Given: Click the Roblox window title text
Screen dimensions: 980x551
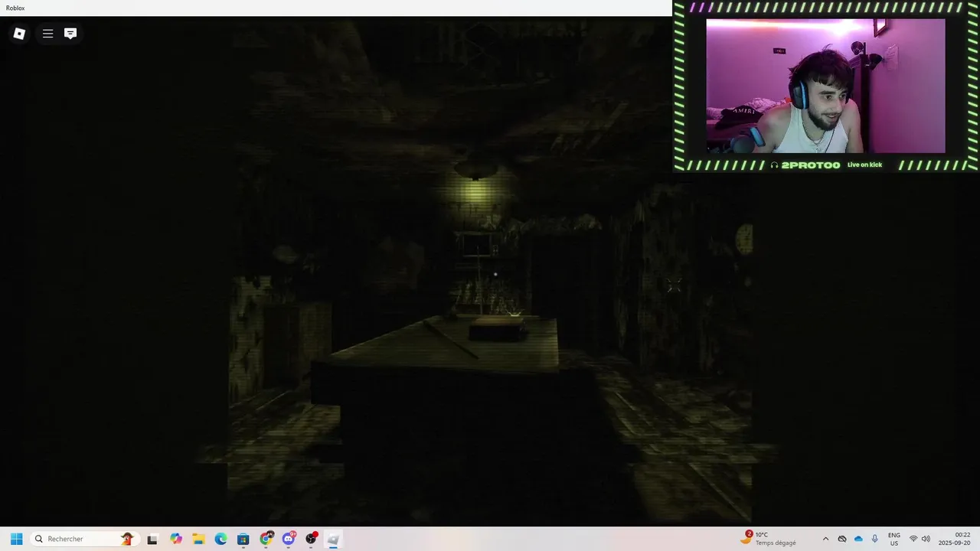Looking at the screenshot, I should 15,8.
